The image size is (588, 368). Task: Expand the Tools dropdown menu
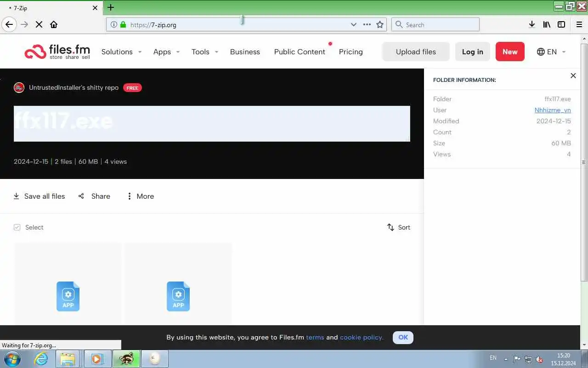tap(204, 52)
